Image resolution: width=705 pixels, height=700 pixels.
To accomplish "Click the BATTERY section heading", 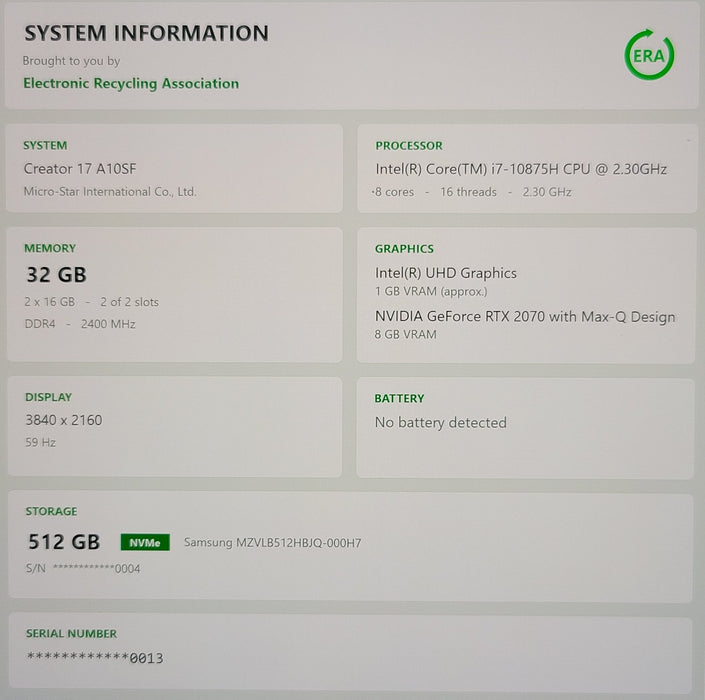I will (399, 398).
